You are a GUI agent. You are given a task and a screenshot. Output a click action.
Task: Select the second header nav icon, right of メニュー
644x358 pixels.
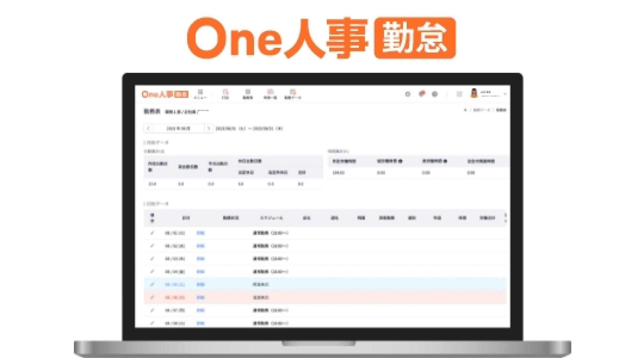tap(225, 94)
